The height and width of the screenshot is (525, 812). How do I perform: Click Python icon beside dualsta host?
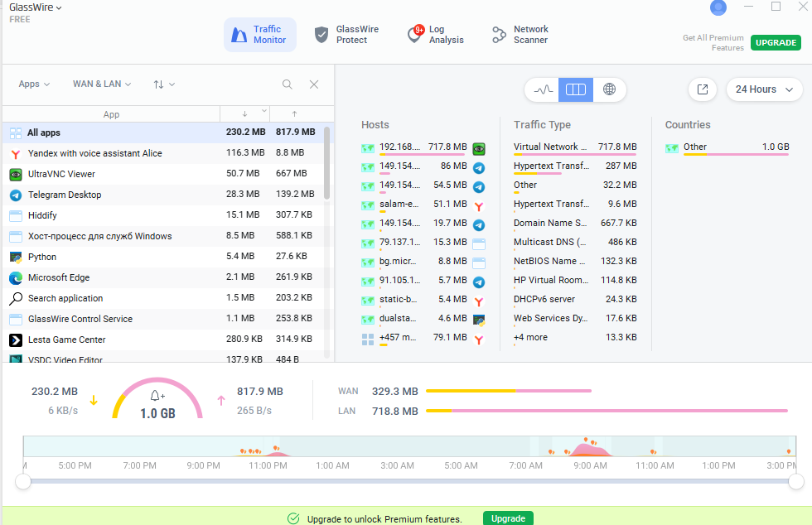479,320
